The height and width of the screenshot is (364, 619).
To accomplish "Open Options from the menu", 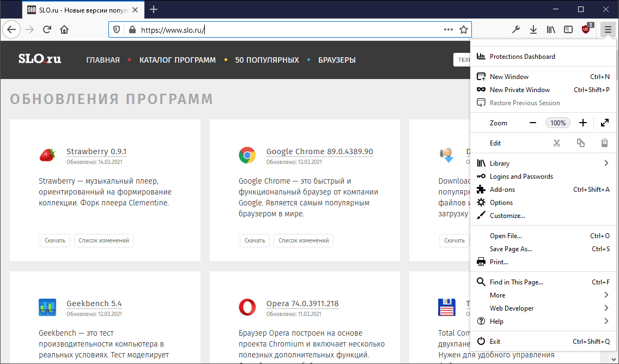I will point(543,202).
